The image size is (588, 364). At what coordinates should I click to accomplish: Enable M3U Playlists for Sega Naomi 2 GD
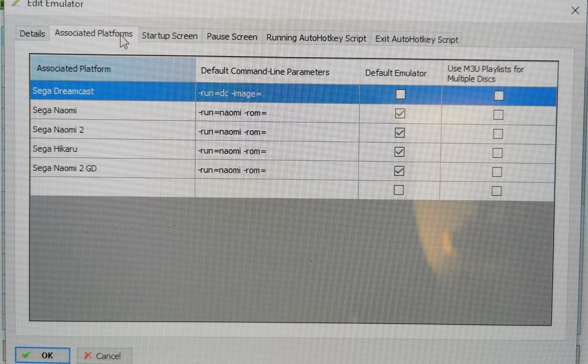click(x=497, y=172)
